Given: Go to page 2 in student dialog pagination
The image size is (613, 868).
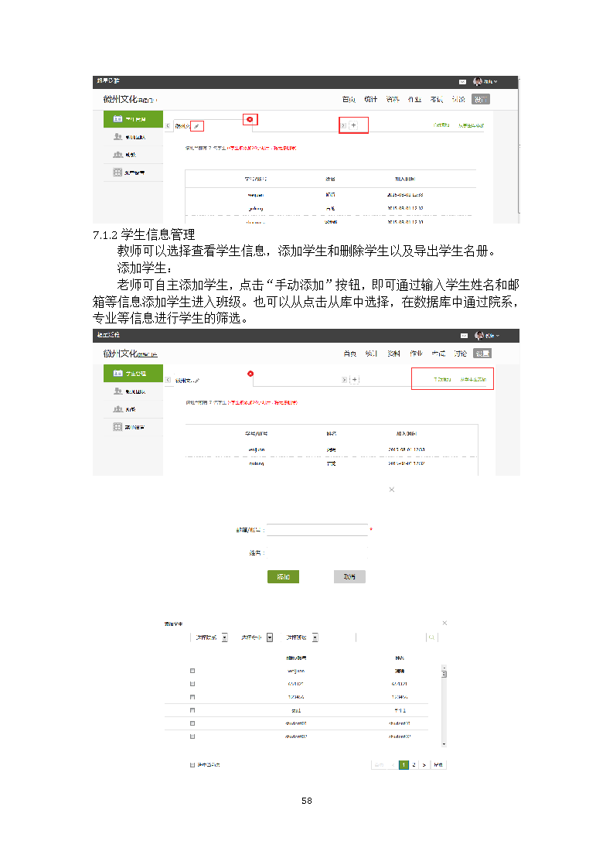Looking at the screenshot, I should (x=414, y=764).
